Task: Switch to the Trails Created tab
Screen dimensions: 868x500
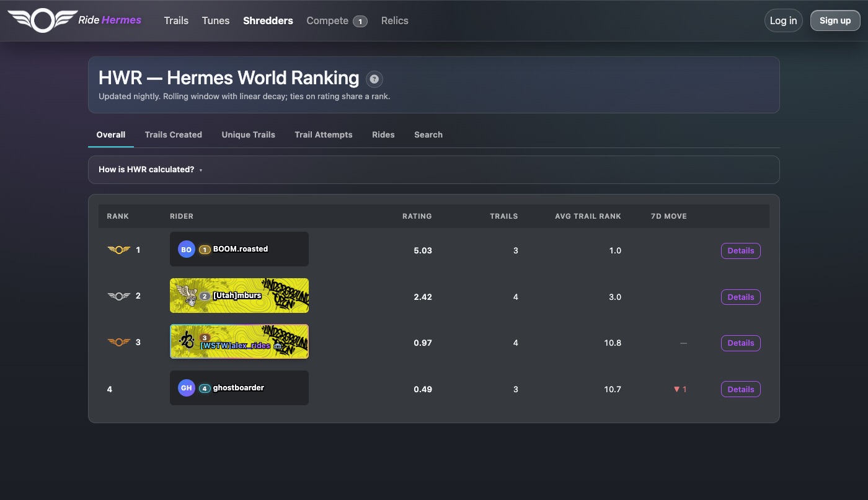Action: tap(174, 134)
